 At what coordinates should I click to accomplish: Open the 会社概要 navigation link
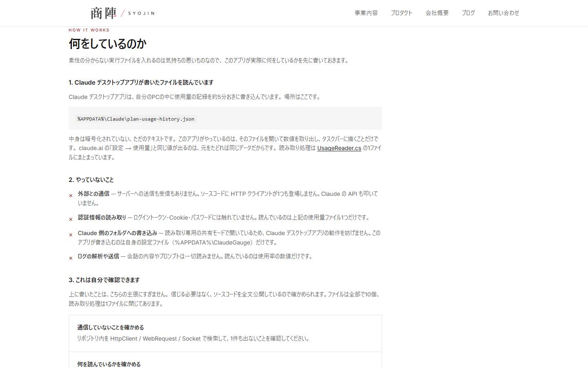(437, 13)
